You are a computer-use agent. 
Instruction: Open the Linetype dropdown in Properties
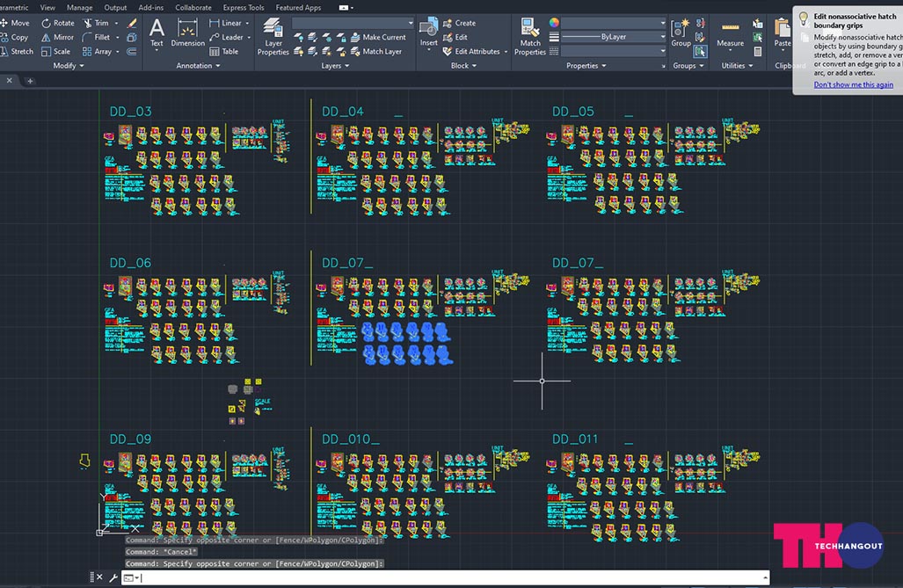tap(614, 51)
